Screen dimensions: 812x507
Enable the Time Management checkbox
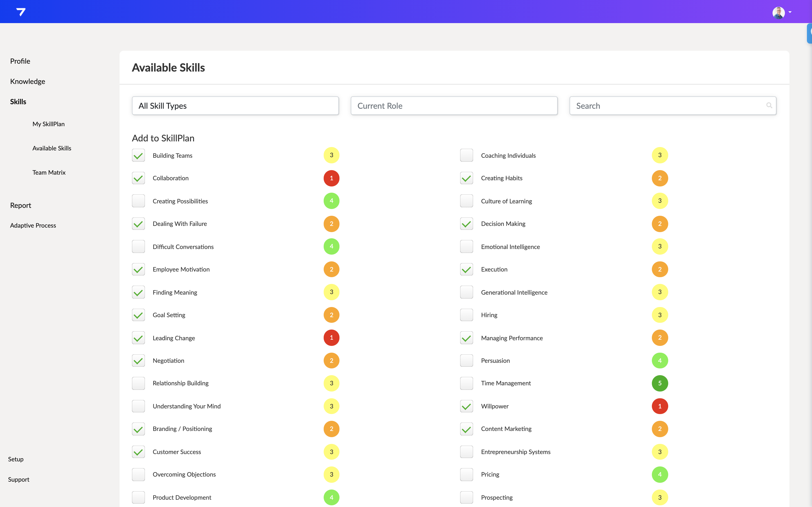click(466, 383)
